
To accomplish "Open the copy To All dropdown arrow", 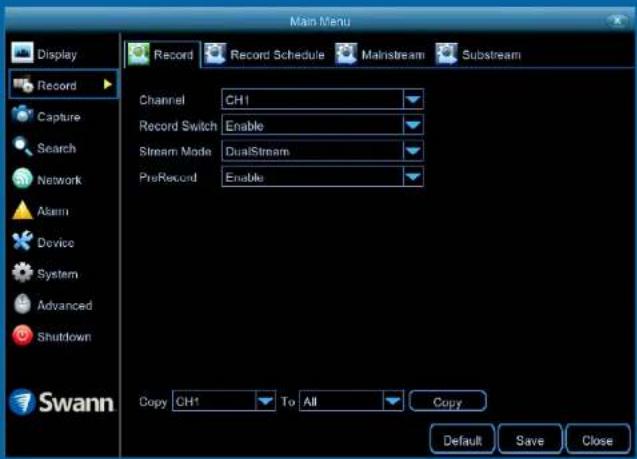I will pyautogui.click(x=393, y=401).
